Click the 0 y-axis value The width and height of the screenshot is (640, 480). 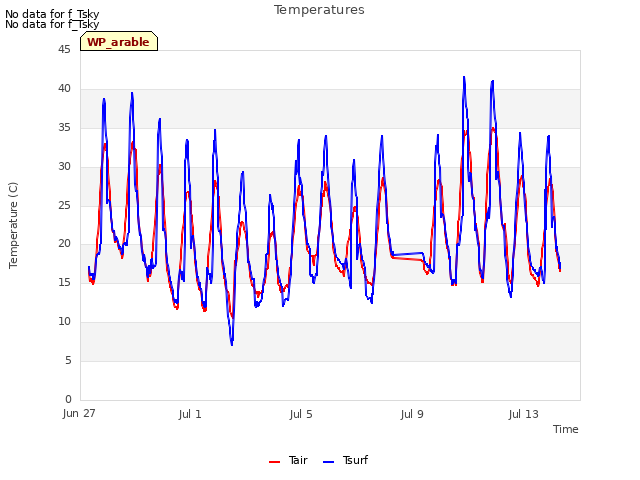[x=68, y=399]
